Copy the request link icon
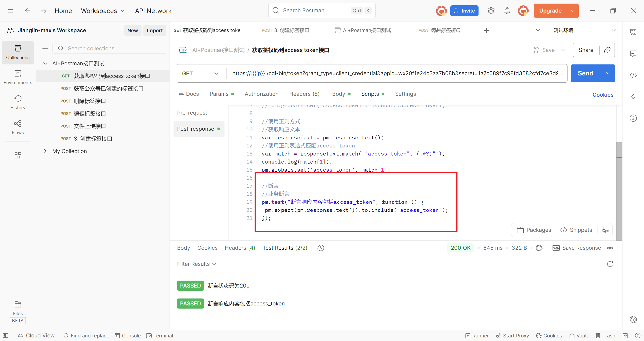The height and width of the screenshot is (341, 644). (607, 50)
